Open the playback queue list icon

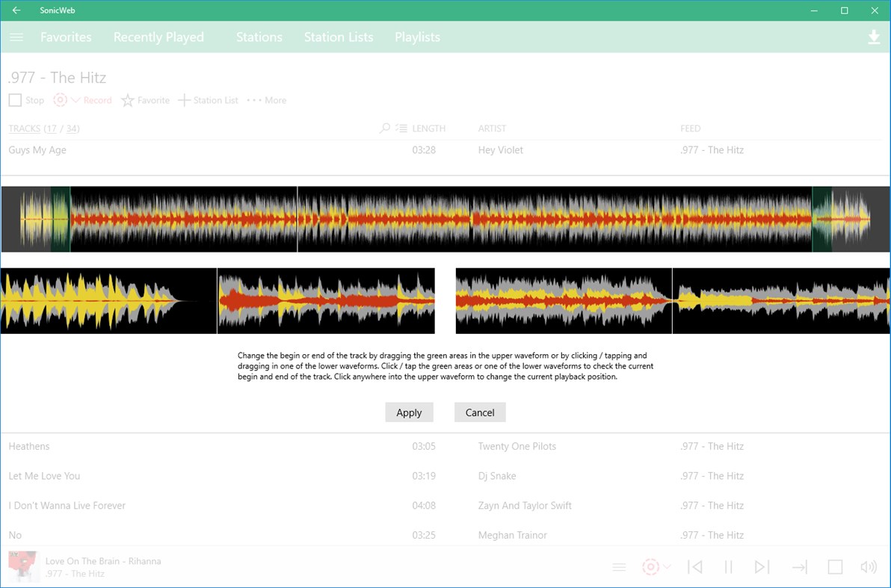(x=619, y=566)
